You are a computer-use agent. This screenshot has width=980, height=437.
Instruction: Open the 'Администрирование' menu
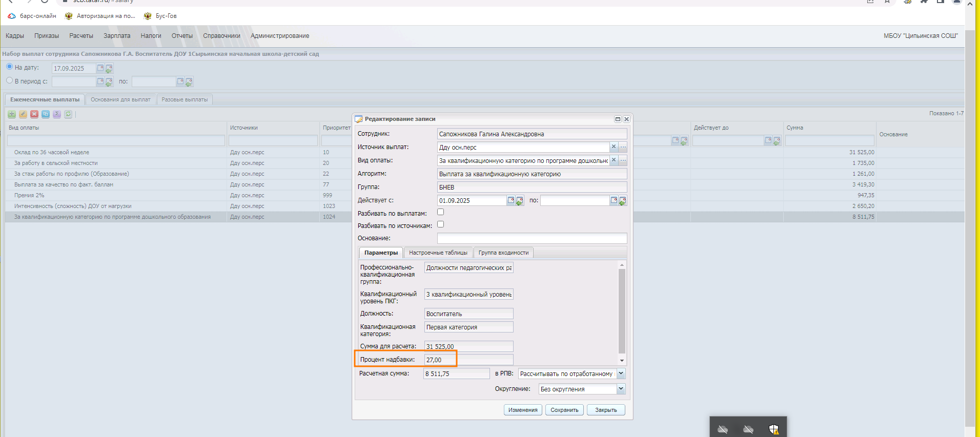point(280,36)
